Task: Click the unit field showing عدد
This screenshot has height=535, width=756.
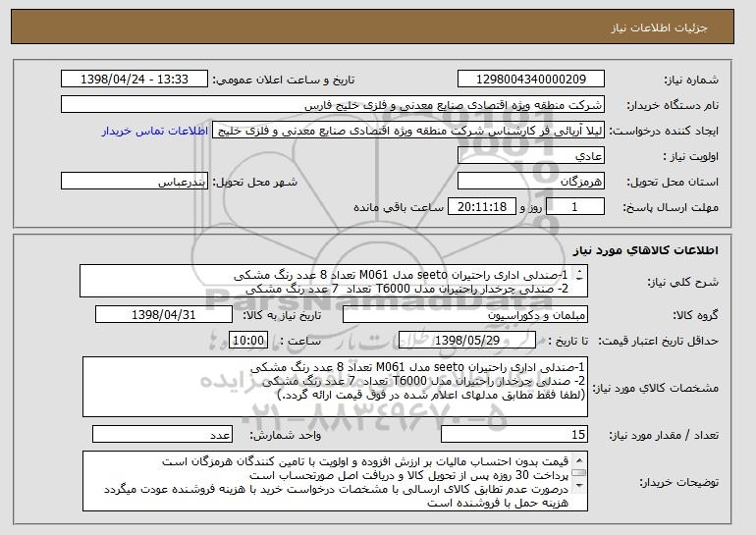Action: (x=162, y=434)
